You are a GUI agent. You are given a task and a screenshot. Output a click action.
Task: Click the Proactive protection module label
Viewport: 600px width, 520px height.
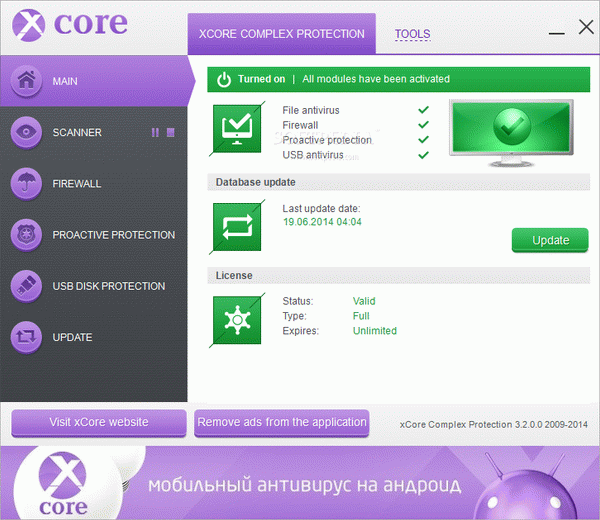pyautogui.click(x=327, y=140)
